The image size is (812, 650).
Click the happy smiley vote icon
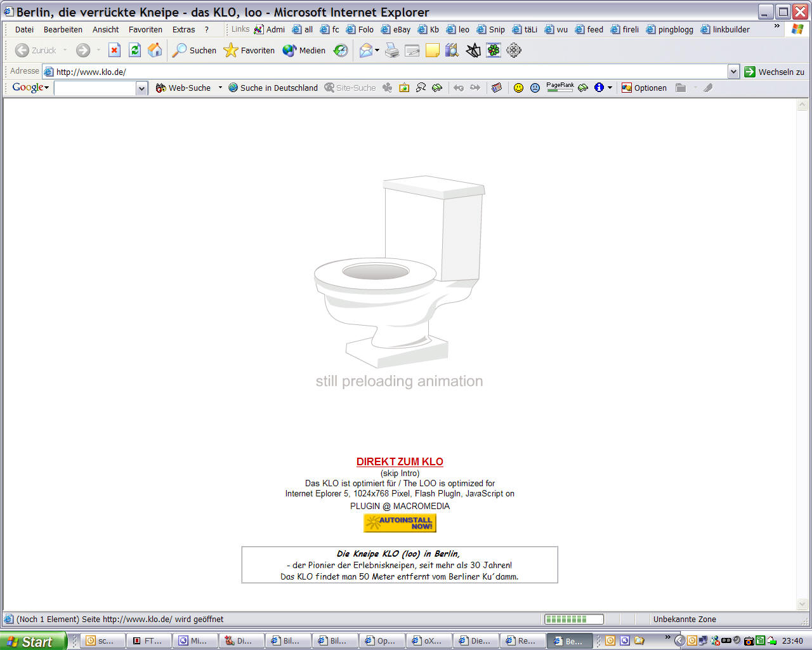[x=518, y=88]
